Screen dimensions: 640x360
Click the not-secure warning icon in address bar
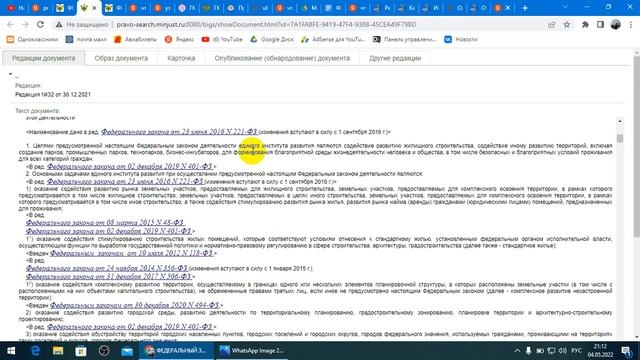click(x=59, y=24)
